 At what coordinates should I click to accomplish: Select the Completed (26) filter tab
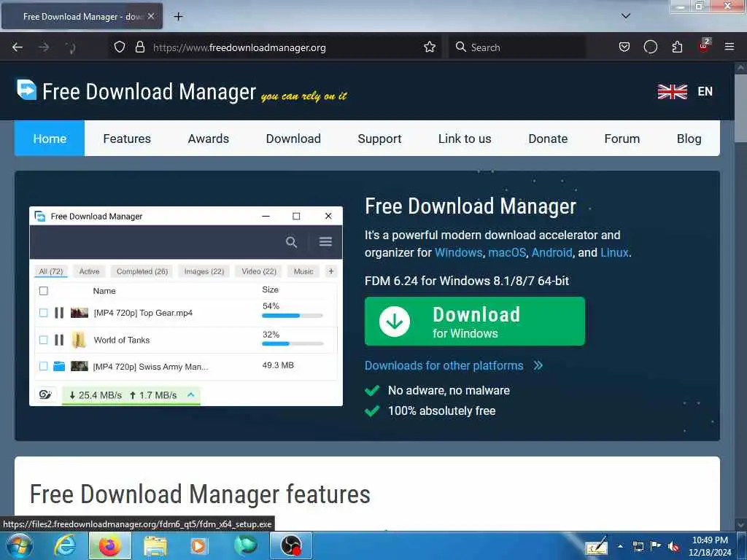pos(142,271)
